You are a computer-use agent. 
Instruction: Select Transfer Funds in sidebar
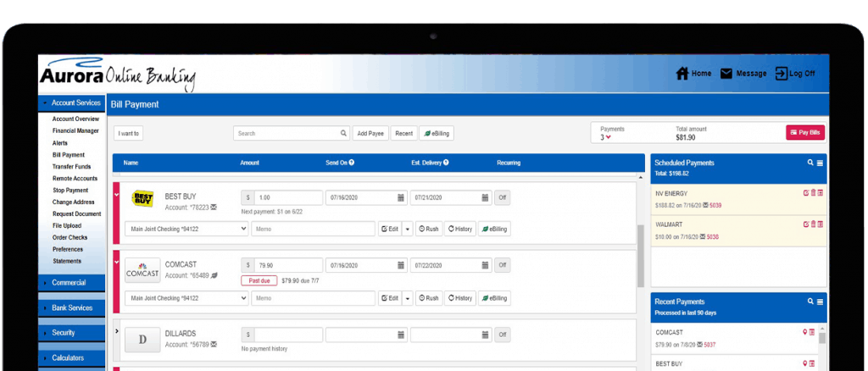coord(71,166)
